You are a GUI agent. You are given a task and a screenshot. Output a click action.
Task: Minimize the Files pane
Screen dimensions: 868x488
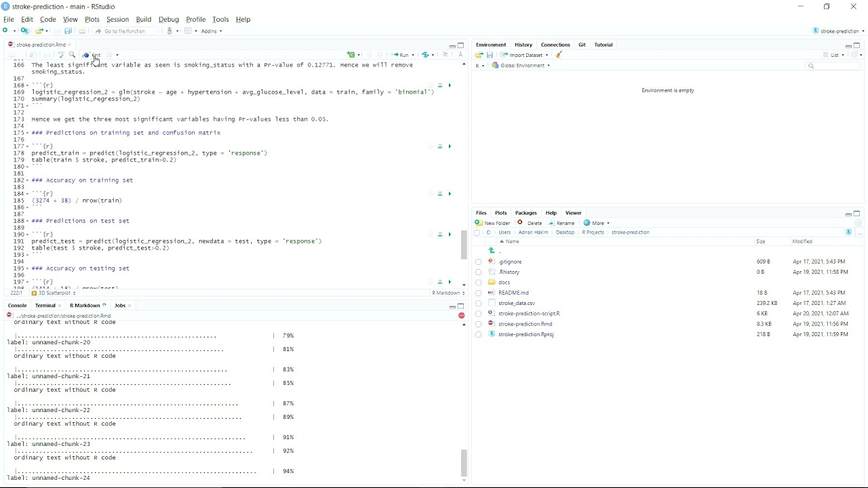click(848, 214)
